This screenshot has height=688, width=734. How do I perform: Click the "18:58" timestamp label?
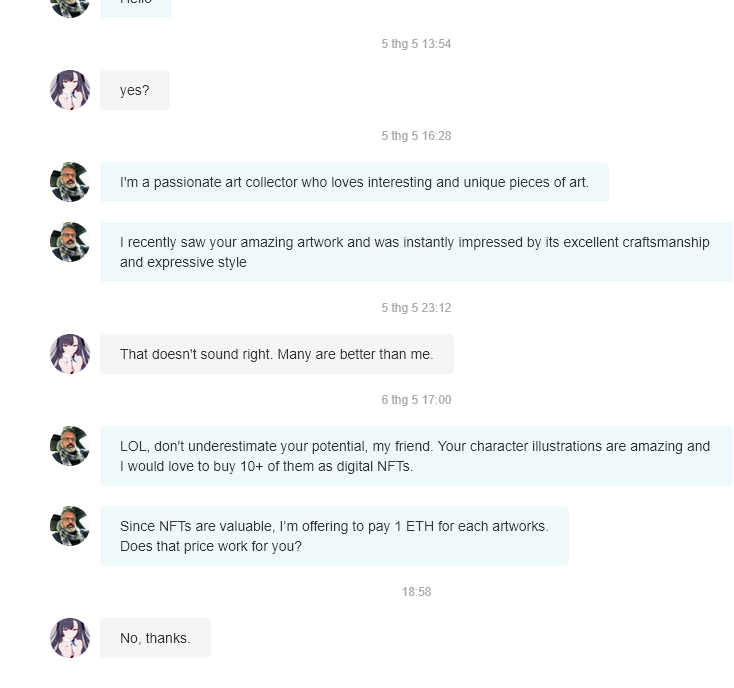click(416, 592)
